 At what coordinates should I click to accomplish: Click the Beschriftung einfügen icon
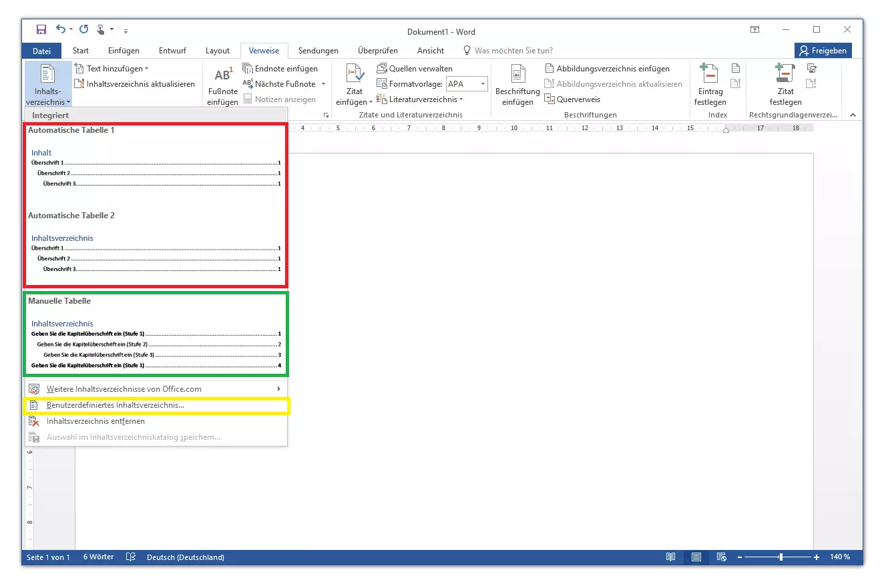click(x=518, y=73)
